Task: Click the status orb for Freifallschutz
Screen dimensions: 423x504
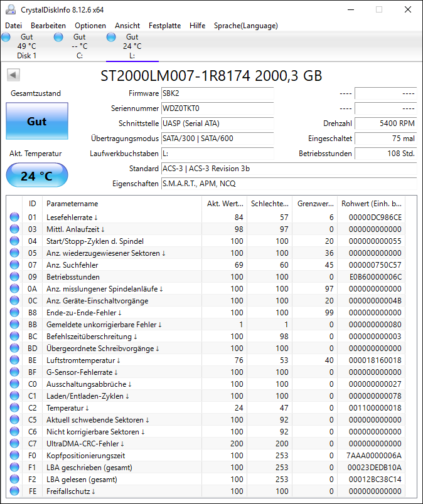Action: (14, 491)
